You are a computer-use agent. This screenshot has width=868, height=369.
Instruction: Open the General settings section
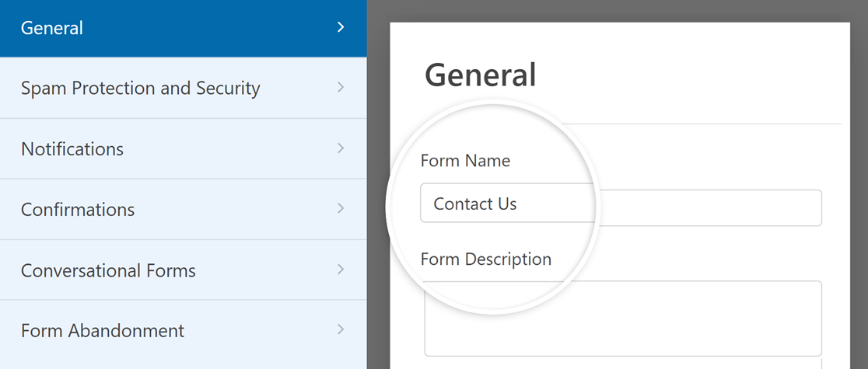52,29
